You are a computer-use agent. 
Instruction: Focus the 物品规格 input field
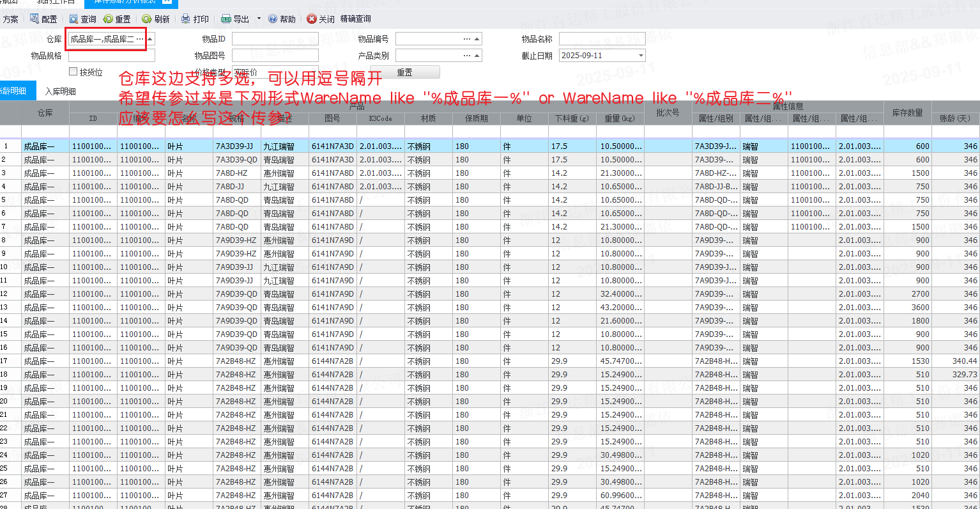pyautogui.click(x=112, y=56)
